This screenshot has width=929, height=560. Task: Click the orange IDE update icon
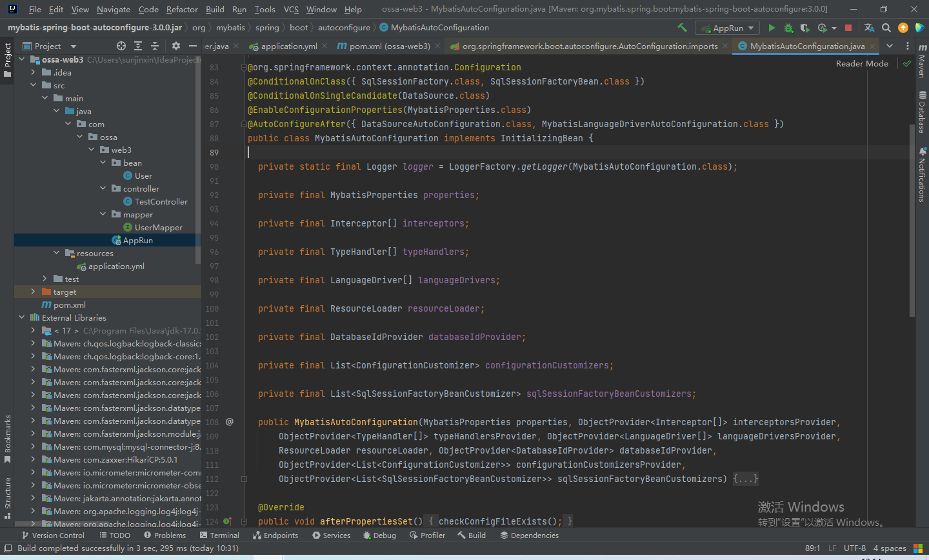[903, 28]
